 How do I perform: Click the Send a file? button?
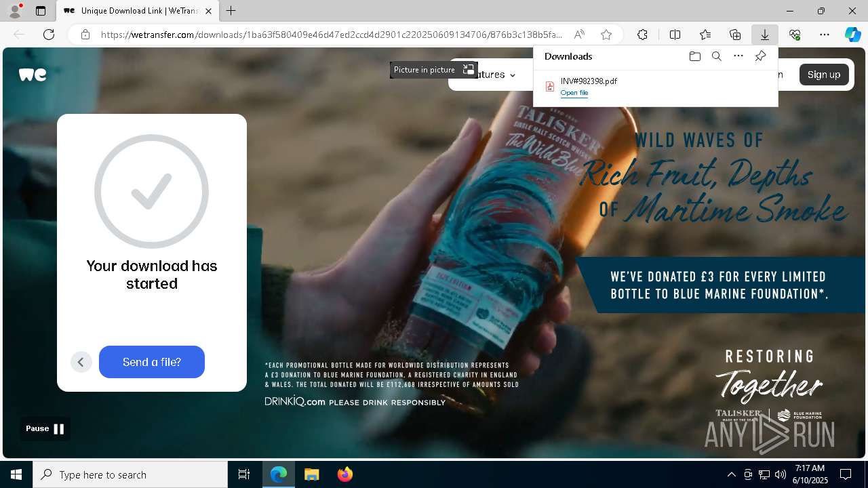coord(152,362)
